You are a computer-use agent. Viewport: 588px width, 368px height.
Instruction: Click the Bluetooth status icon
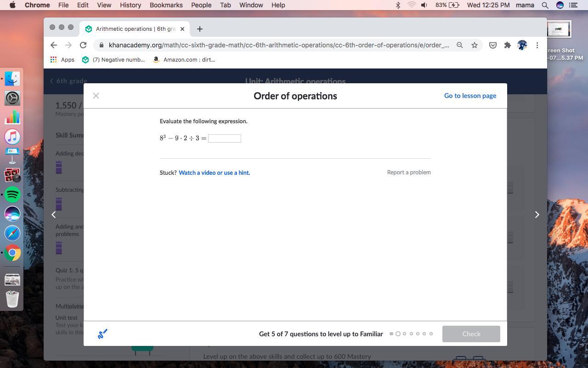click(398, 5)
